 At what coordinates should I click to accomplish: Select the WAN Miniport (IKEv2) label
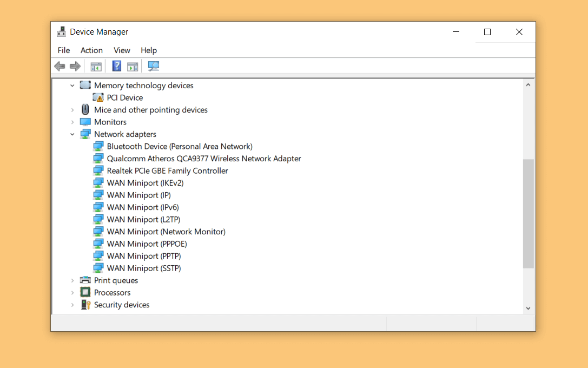145,183
